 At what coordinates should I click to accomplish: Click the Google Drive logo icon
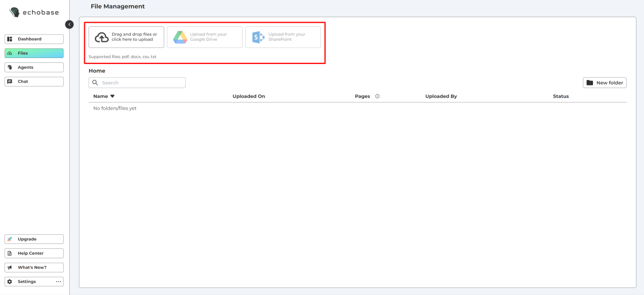180,37
